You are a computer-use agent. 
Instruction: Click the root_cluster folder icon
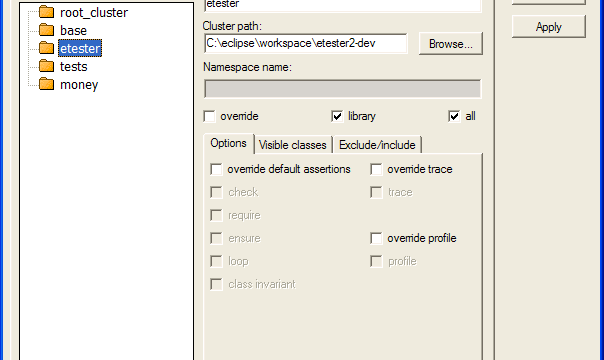pyautogui.click(x=47, y=12)
